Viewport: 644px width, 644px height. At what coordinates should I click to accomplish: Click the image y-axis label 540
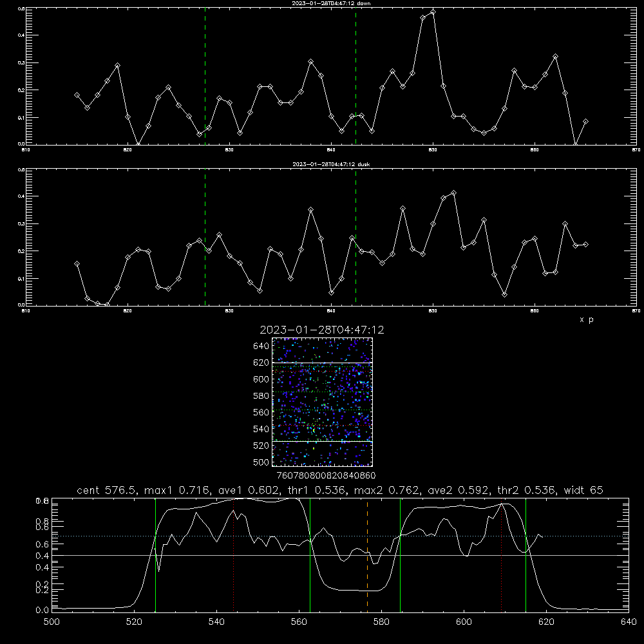261,429
